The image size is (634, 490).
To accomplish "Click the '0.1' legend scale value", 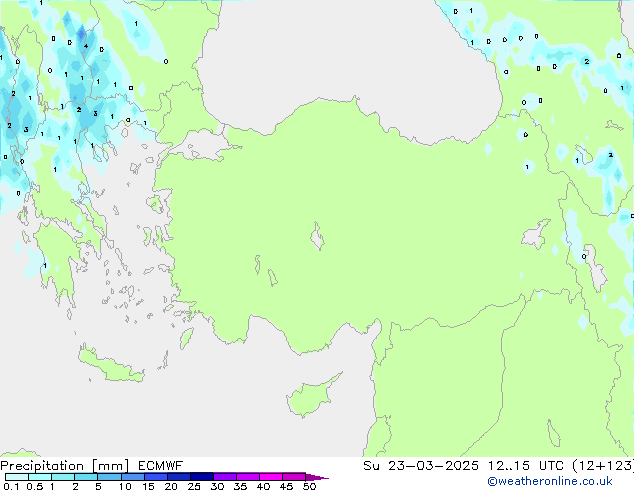I will 11,486.
